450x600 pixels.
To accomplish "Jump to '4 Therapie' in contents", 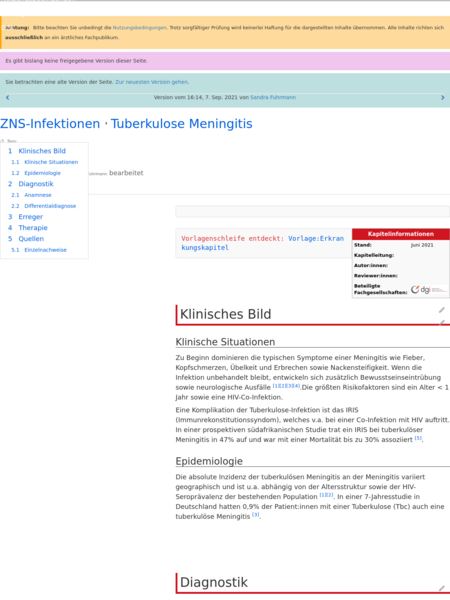I will point(28,228).
